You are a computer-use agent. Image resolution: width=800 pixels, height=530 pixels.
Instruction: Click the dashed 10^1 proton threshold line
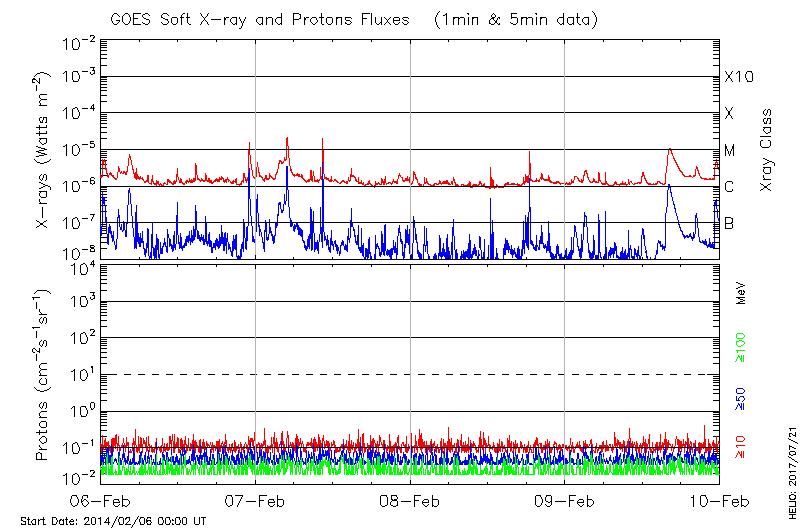click(408, 374)
